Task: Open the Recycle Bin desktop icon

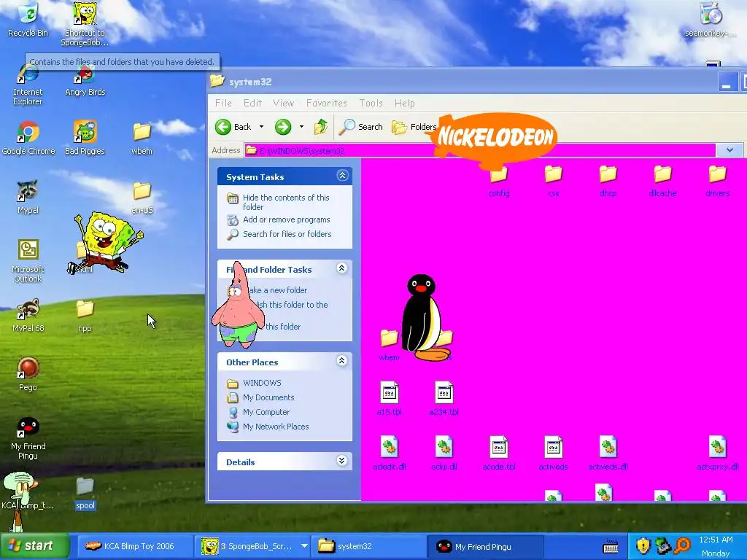Action: pos(28,20)
